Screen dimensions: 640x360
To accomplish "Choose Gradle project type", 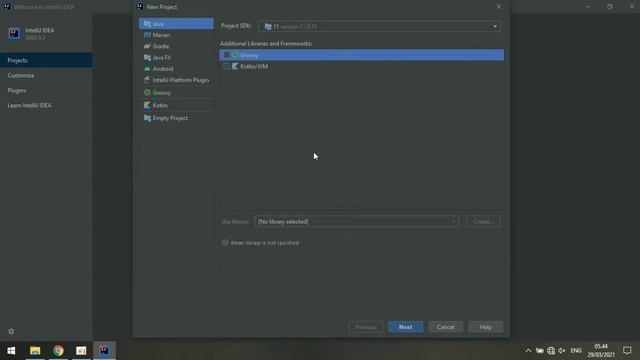I will point(176,46).
